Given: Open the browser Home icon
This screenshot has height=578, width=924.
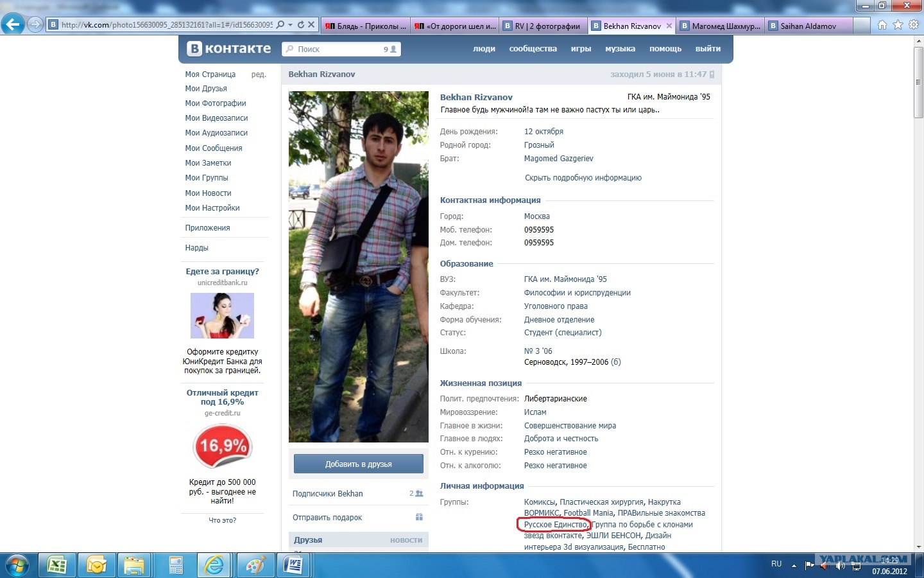Looking at the screenshot, I should tap(882, 25).
